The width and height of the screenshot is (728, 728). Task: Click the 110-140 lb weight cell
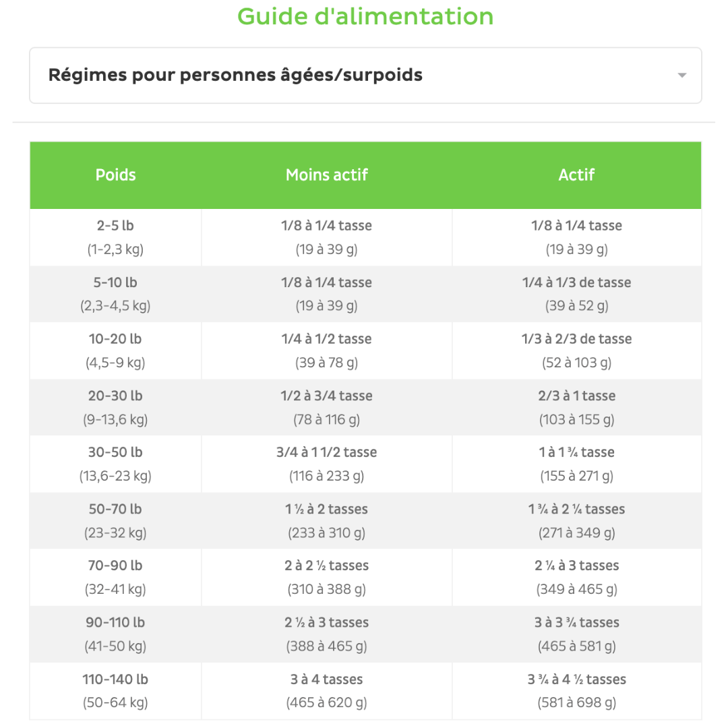click(x=116, y=691)
